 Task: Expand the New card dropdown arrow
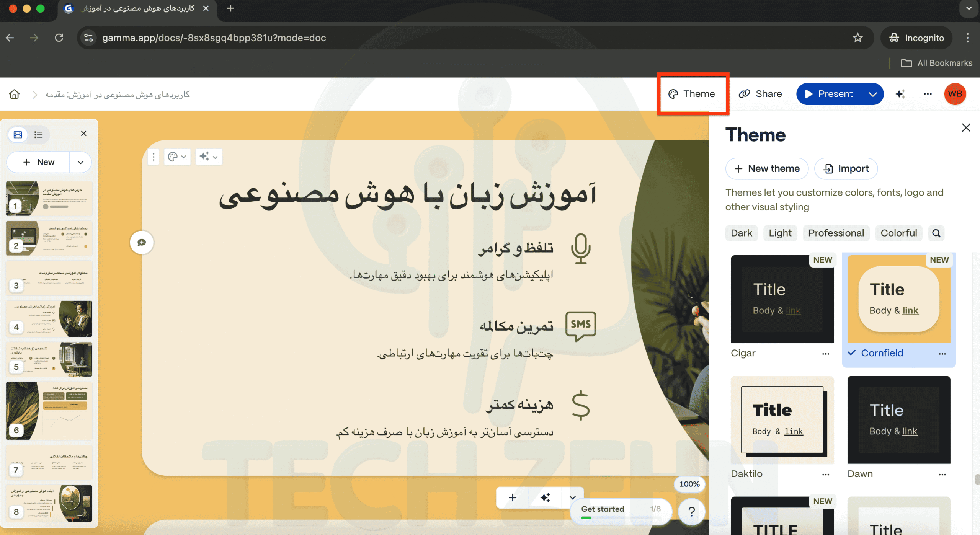coord(80,162)
